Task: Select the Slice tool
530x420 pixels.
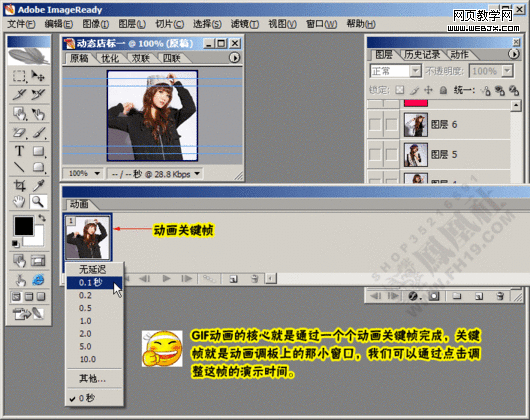Action: point(19,94)
